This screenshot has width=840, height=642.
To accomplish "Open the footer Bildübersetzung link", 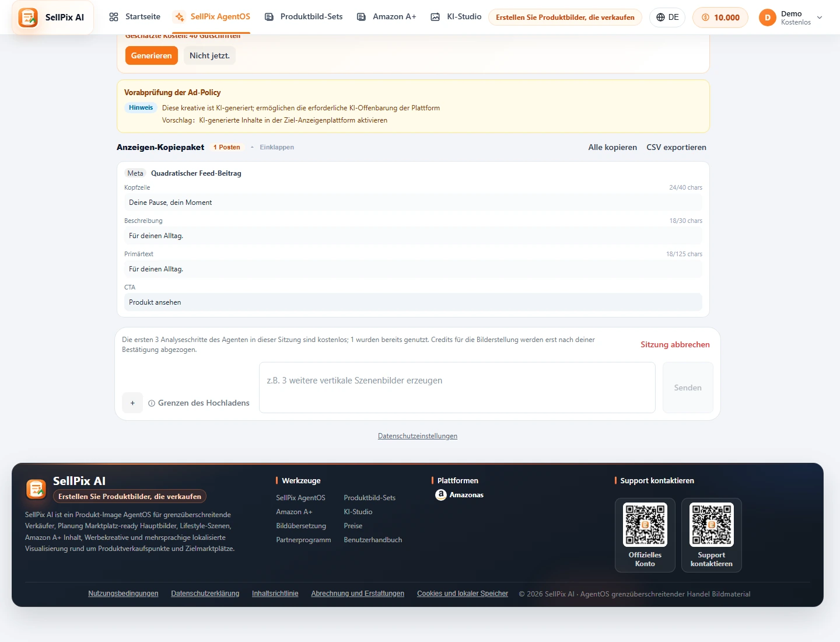I will click(301, 526).
